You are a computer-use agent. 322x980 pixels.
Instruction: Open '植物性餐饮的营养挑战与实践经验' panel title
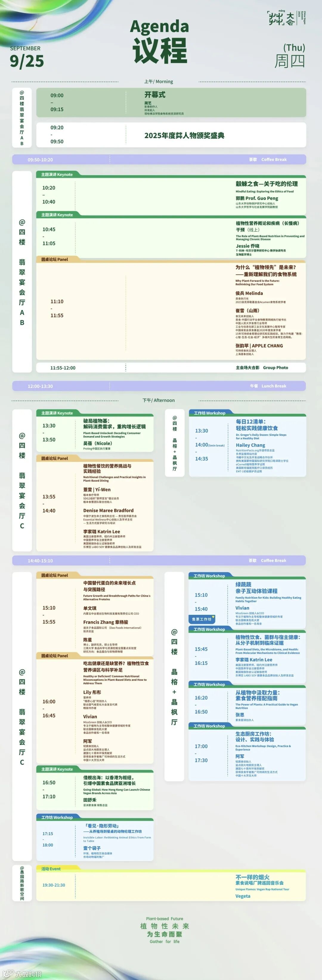coord(107,469)
